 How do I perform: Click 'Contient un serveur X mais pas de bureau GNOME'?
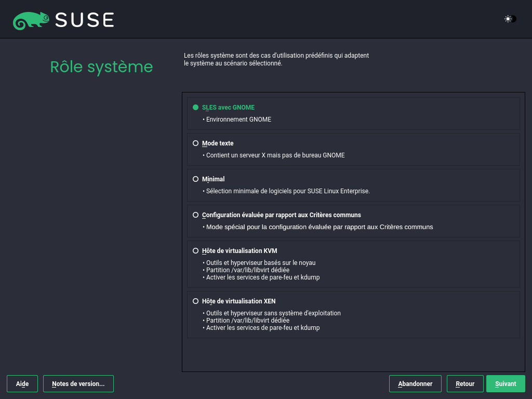(275, 155)
